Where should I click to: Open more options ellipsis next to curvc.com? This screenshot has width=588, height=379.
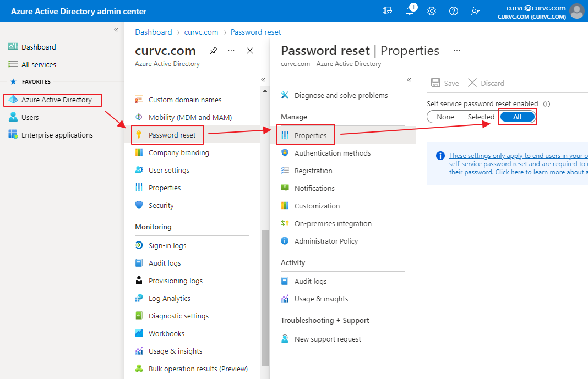[x=231, y=51]
